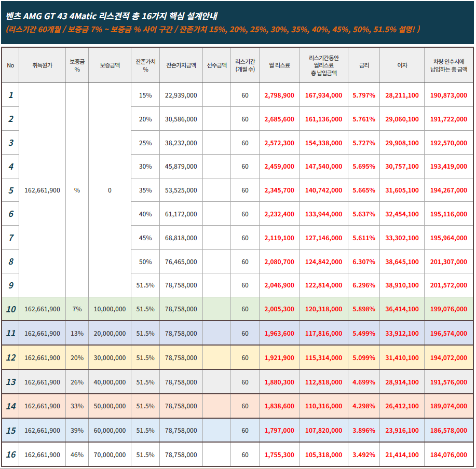Viewport: 476px width, 469px height.
Task: Click deposit percent 7%
Action: pos(77,309)
